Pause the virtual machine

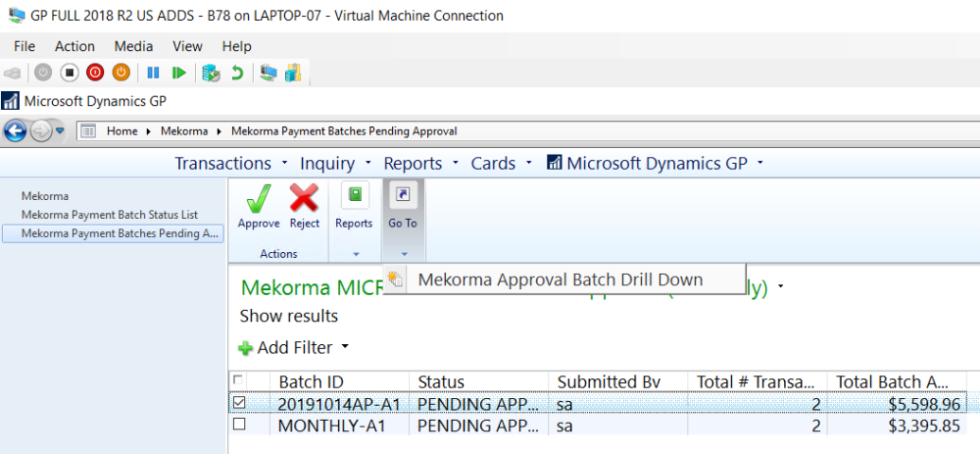153,73
